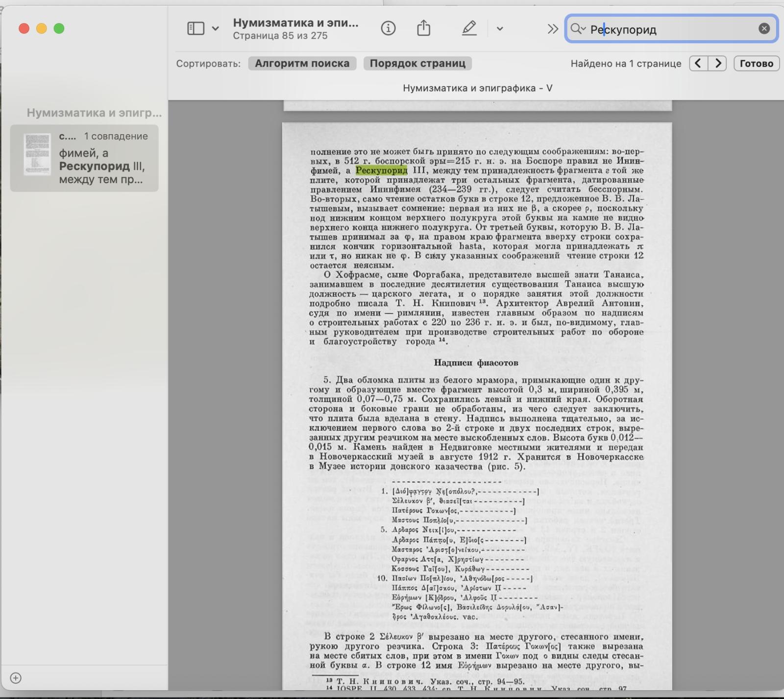Click inside the search field
This screenshot has width=784, height=699.
(x=671, y=29)
